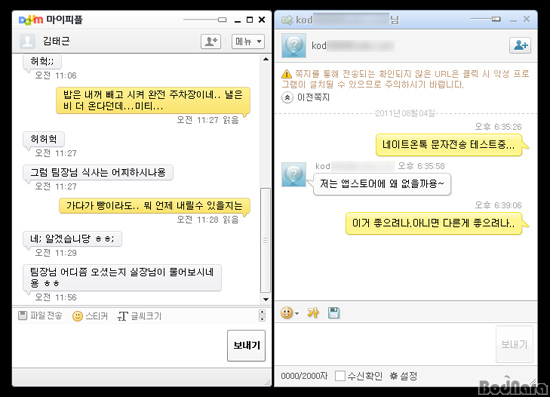Open 설정 settings in NateOn window
This screenshot has width=550, height=397.
point(404,376)
